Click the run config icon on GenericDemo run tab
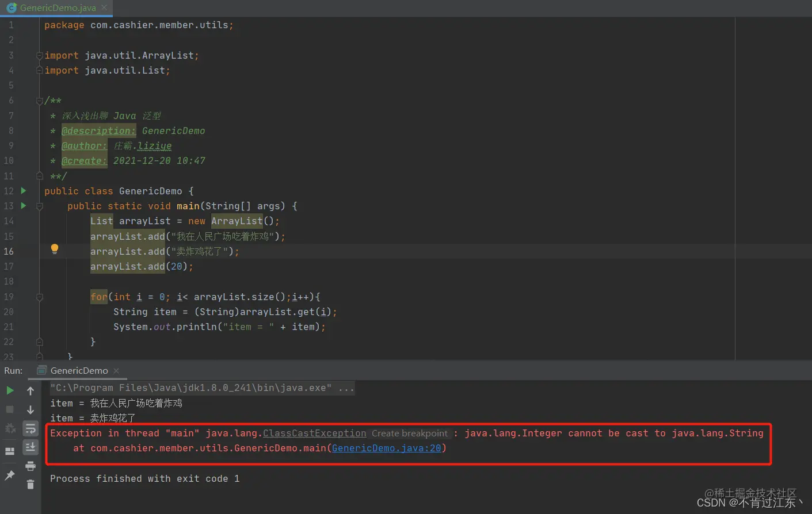812x514 pixels. point(42,370)
